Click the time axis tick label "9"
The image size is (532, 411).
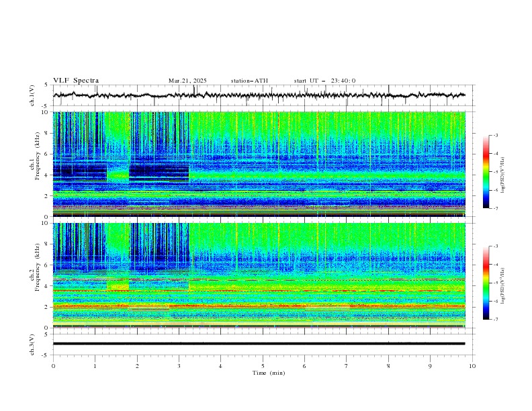430,366
